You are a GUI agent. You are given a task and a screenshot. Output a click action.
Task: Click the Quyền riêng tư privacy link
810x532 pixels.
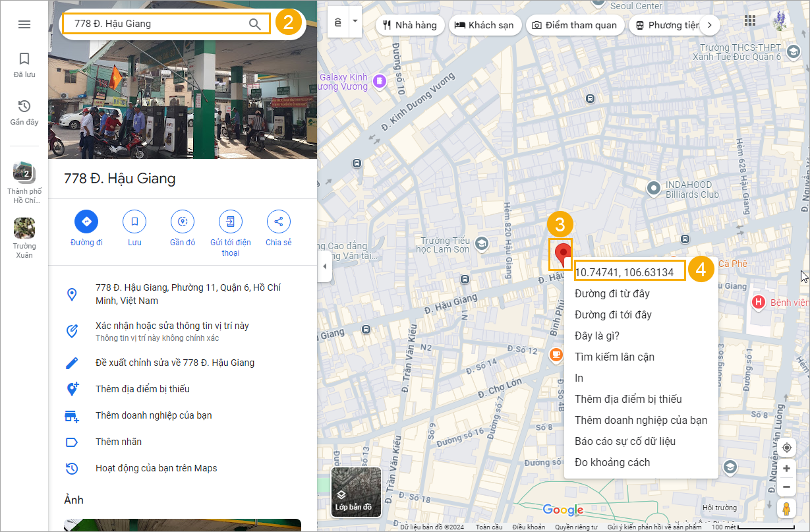point(576,527)
